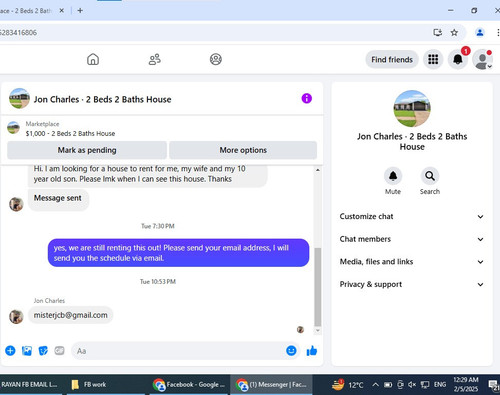Expand Chat members section

(x=412, y=239)
